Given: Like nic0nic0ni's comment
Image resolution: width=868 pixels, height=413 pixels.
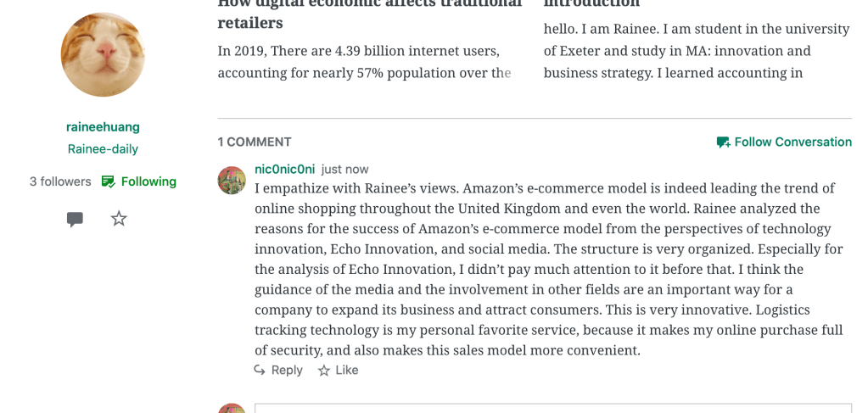Looking at the screenshot, I should point(338,371).
